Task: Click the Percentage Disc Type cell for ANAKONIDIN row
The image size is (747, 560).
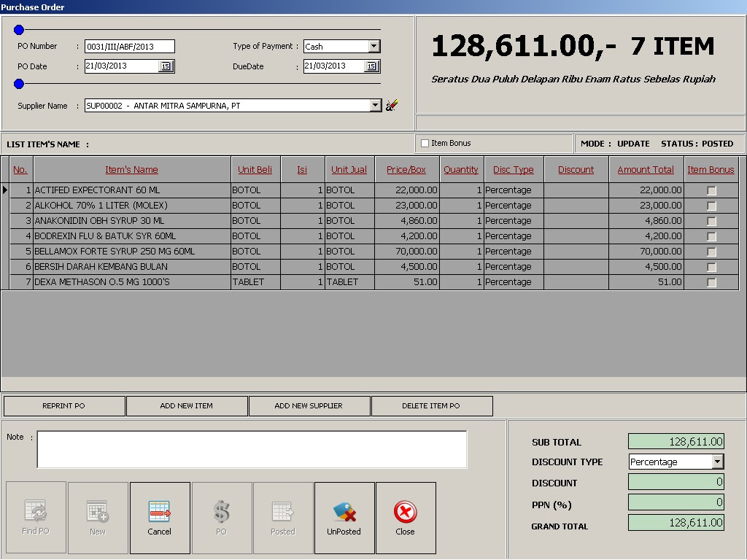Action: click(514, 221)
